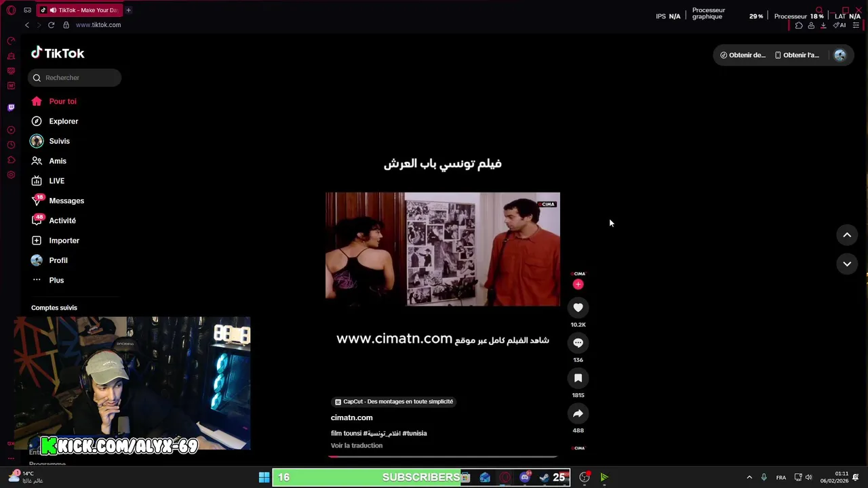Open the browser account profile icon
868x488 pixels.
click(x=811, y=25)
